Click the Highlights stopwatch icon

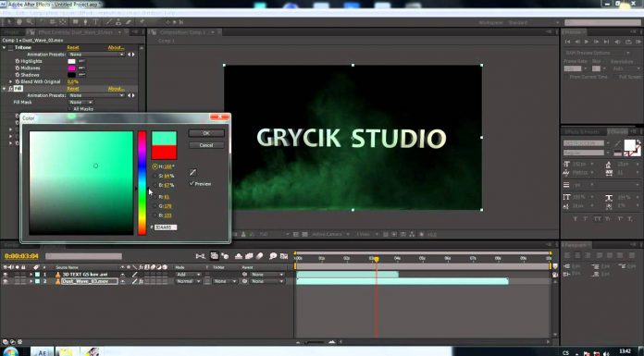click(x=18, y=61)
